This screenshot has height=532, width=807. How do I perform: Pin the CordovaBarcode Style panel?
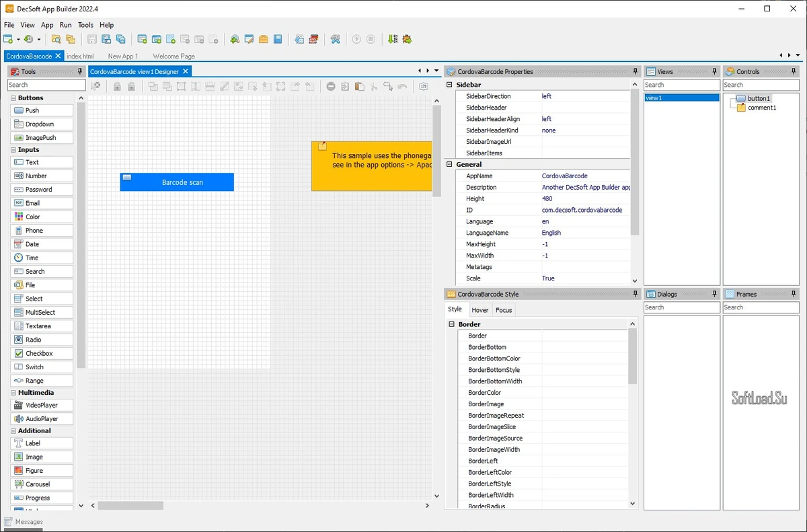636,294
